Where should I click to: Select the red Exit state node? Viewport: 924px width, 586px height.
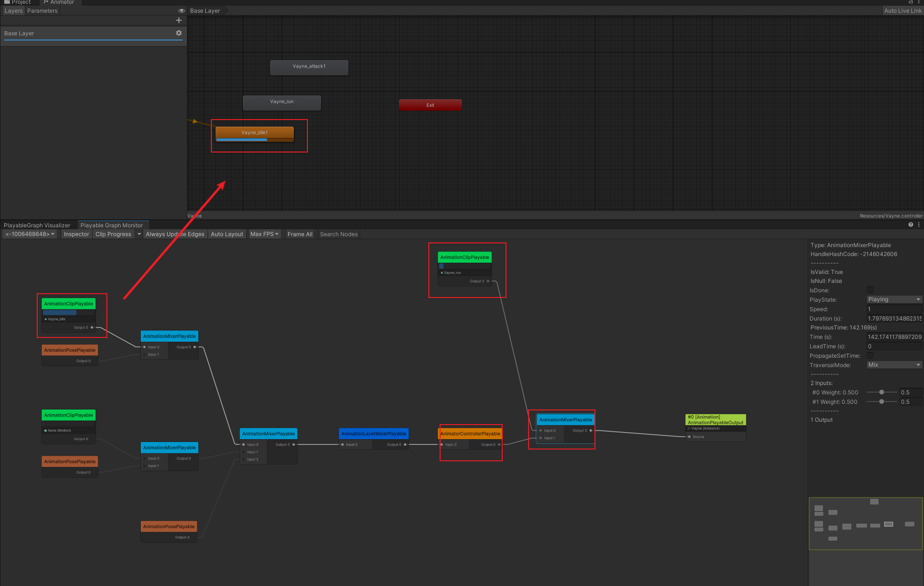pyautogui.click(x=430, y=105)
